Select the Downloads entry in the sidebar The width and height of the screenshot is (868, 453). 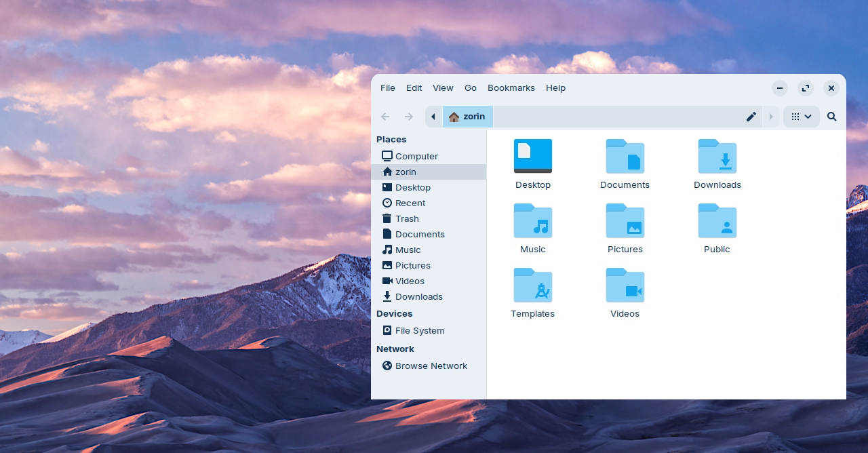click(418, 296)
